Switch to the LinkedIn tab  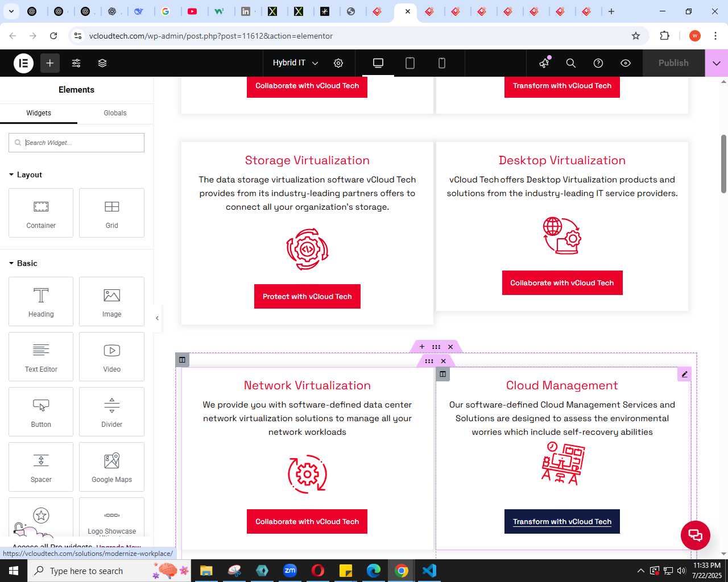[246, 11]
